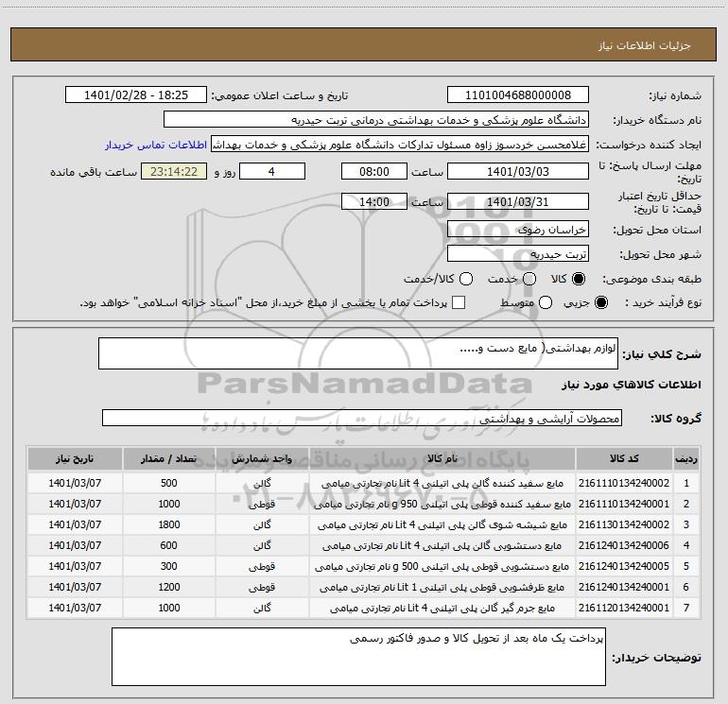Click the remaining days field showing 4
The height and width of the screenshot is (704, 728).
(x=272, y=172)
